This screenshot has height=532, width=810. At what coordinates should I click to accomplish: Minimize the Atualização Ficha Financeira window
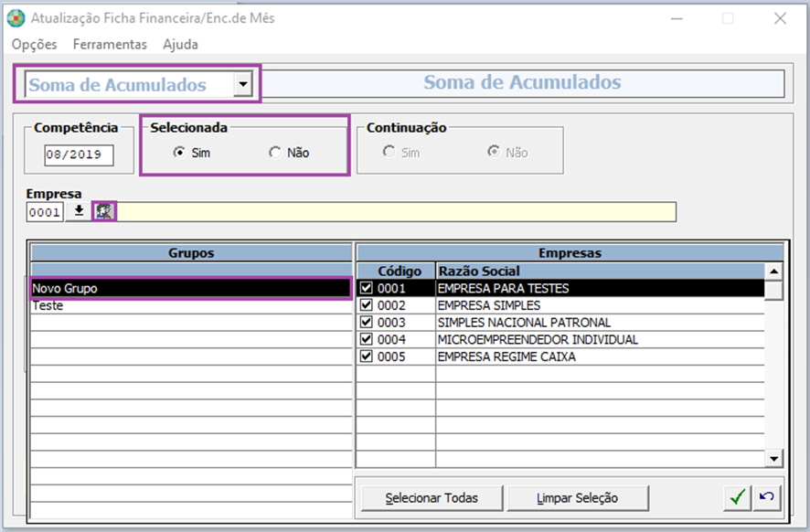(677, 18)
